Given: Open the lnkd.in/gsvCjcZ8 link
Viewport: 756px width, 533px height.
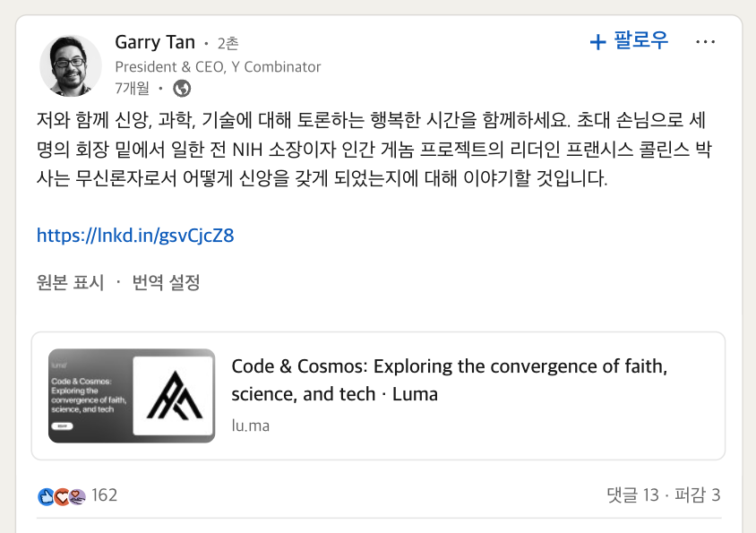Looking at the screenshot, I should point(134,235).
